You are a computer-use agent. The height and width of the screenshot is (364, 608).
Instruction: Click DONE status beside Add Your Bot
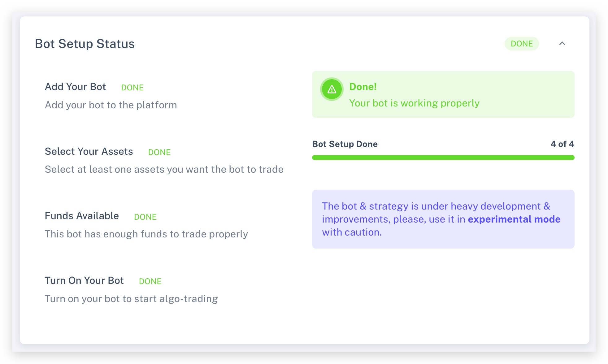pos(132,88)
